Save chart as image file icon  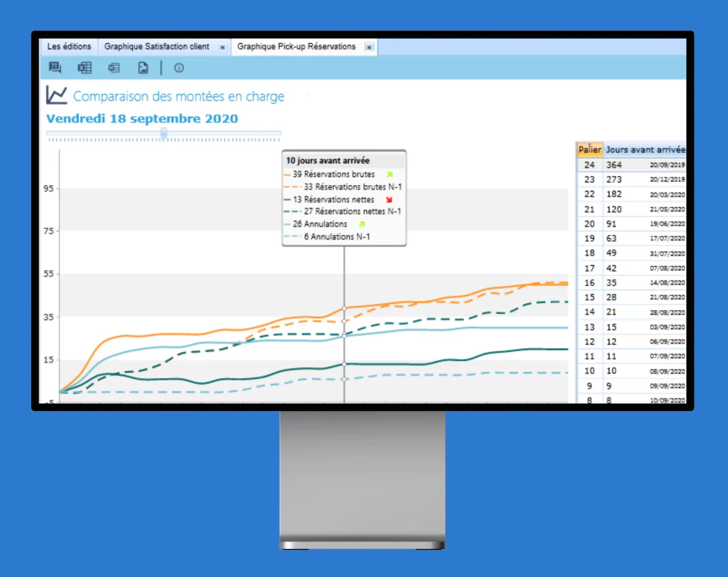click(143, 68)
